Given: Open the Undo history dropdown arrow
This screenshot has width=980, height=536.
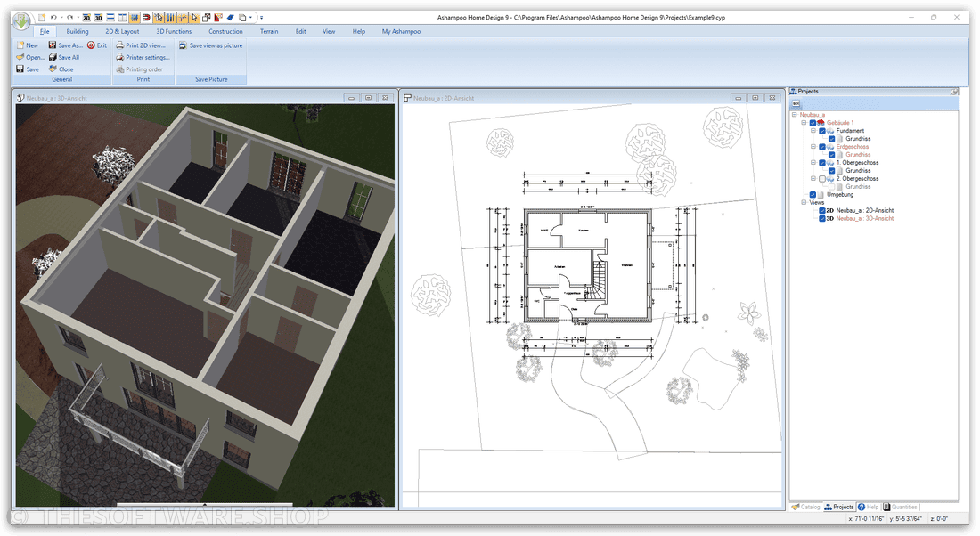Looking at the screenshot, I should coord(61,18).
